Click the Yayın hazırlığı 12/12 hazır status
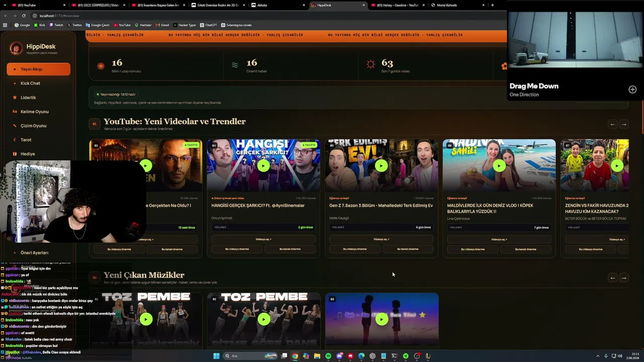Image resolution: width=644 pixels, height=362 pixels. point(116,95)
